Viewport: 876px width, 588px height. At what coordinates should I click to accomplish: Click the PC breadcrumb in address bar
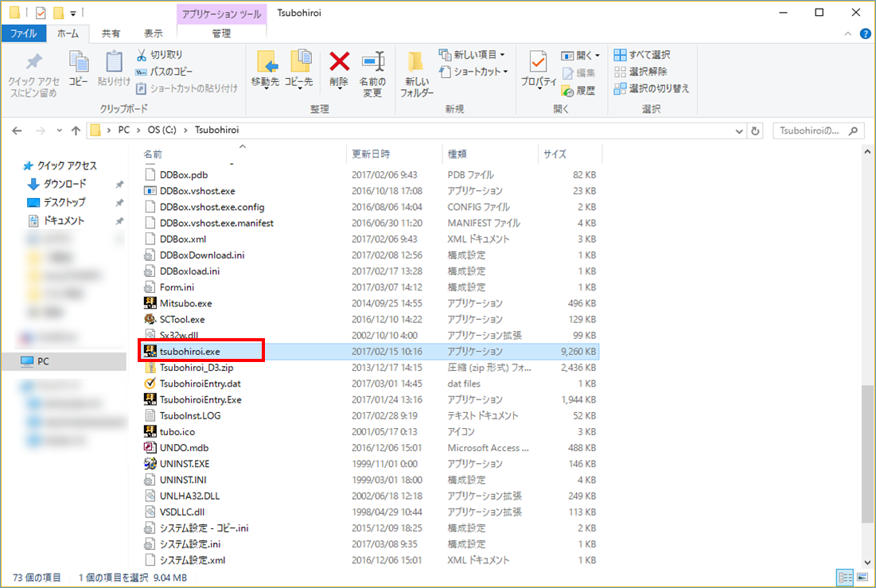click(x=123, y=130)
